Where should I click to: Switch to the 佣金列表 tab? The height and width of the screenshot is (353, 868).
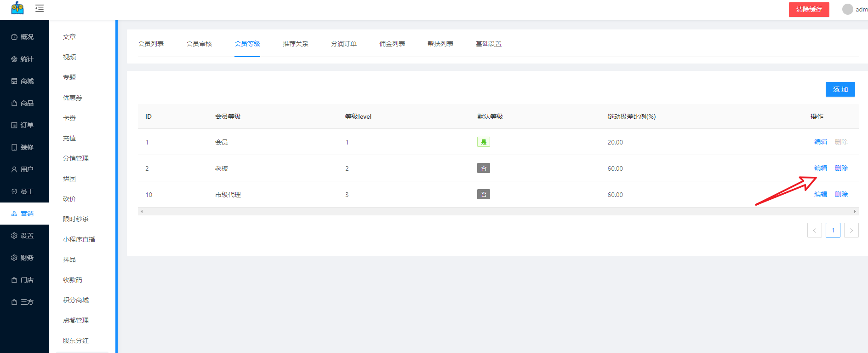[392, 44]
